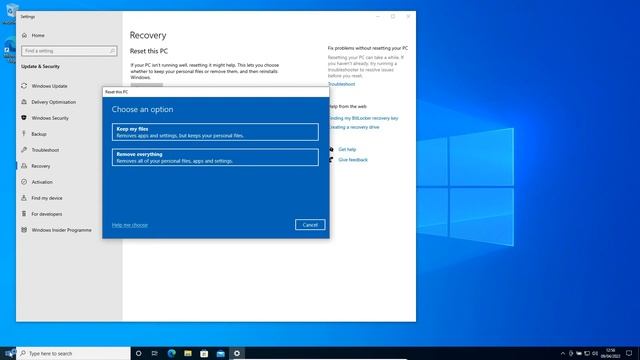Open Windows Update sync icon
Viewport: 640px width, 360px height.
coord(24,86)
